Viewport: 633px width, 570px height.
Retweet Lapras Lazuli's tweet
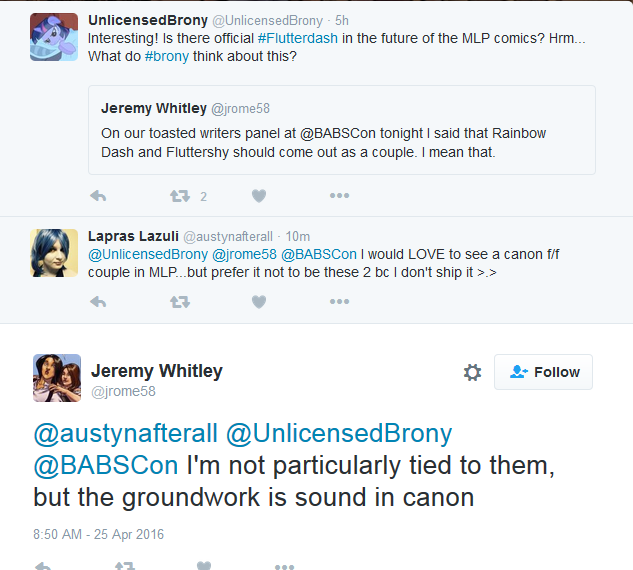(180, 301)
